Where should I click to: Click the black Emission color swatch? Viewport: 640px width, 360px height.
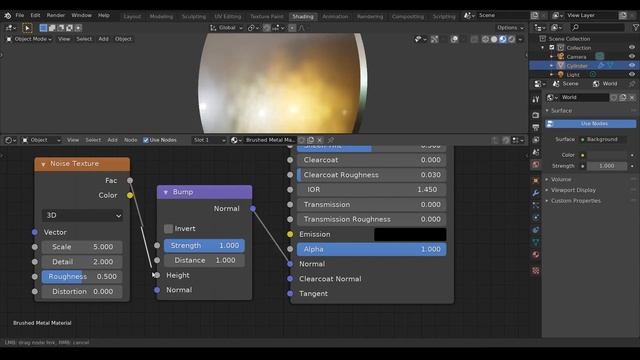(410, 234)
